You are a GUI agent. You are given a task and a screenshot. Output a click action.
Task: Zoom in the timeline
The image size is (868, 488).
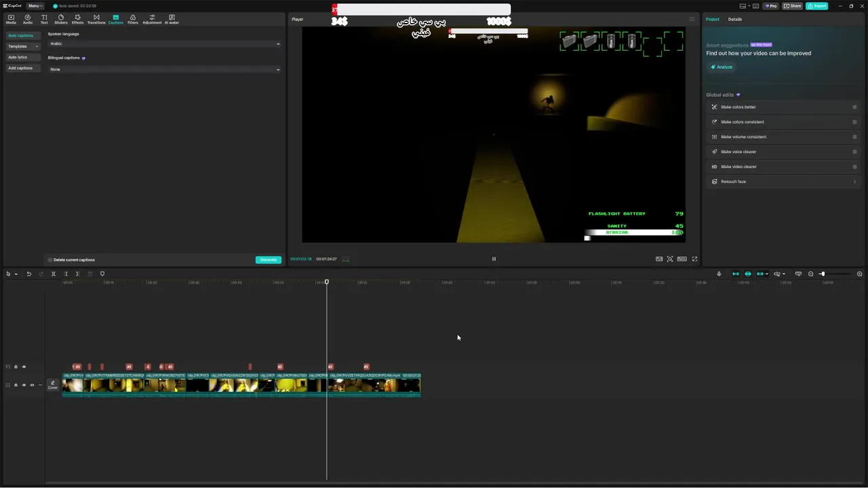pyautogui.click(x=859, y=274)
